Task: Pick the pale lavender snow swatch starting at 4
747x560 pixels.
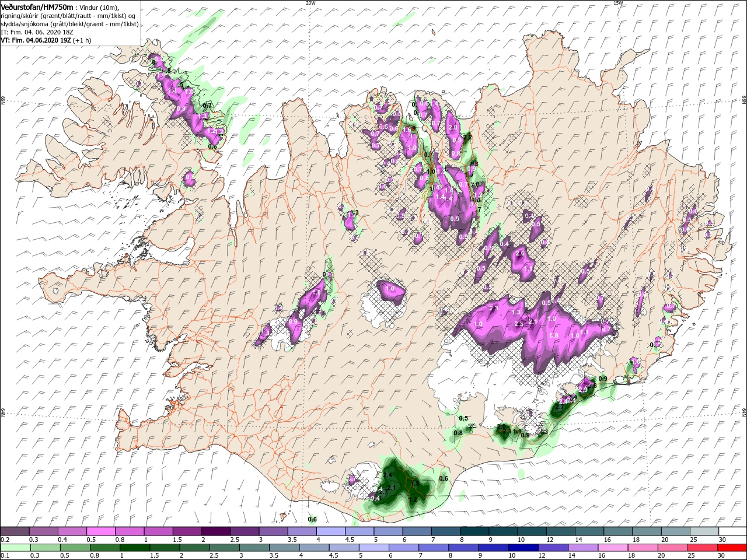Action: coord(330,531)
